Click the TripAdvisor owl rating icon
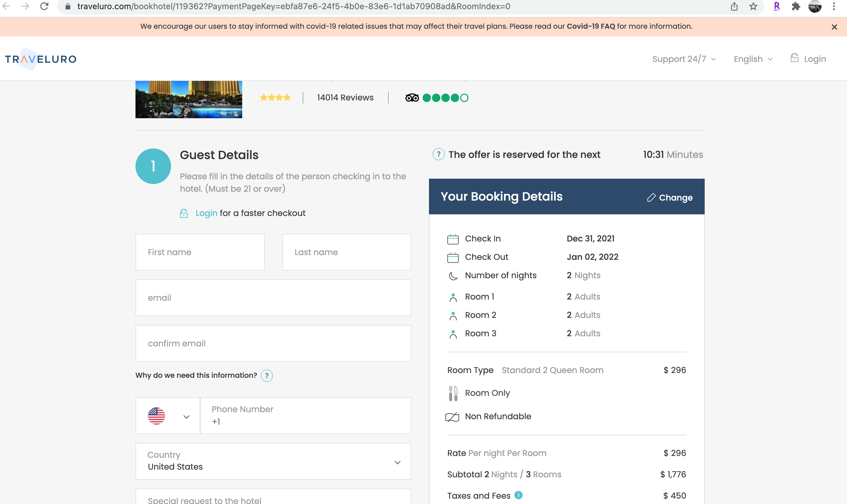Screen dimensions: 847x504 coord(412,98)
